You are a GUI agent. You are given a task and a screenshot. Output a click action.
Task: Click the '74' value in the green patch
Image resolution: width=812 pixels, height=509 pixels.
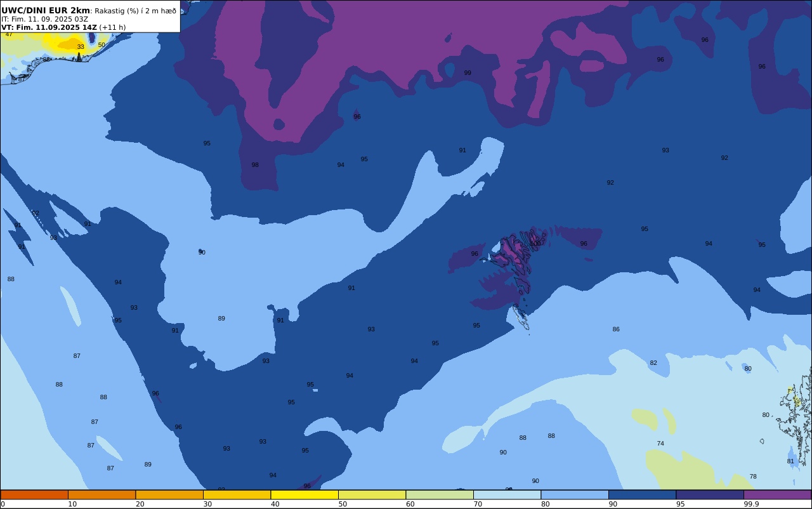tap(660, 444)
